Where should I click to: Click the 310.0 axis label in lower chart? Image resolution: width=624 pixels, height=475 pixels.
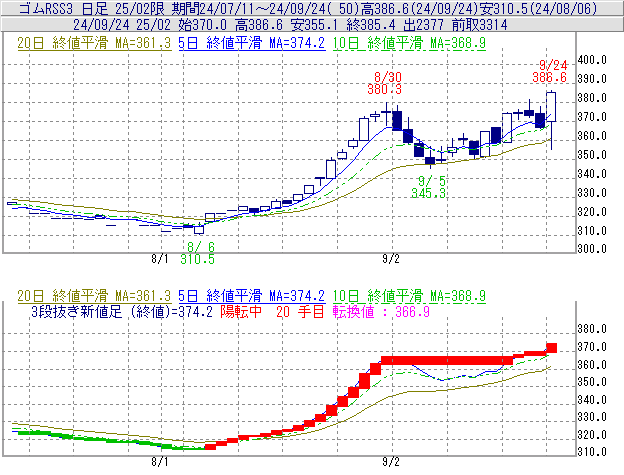pos(592,452)
